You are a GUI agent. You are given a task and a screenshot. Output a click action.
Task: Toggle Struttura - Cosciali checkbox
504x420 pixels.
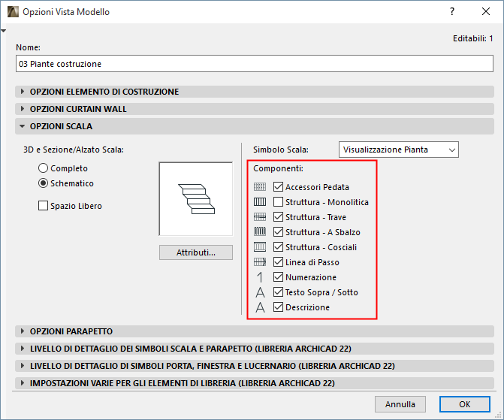[278, 247]
